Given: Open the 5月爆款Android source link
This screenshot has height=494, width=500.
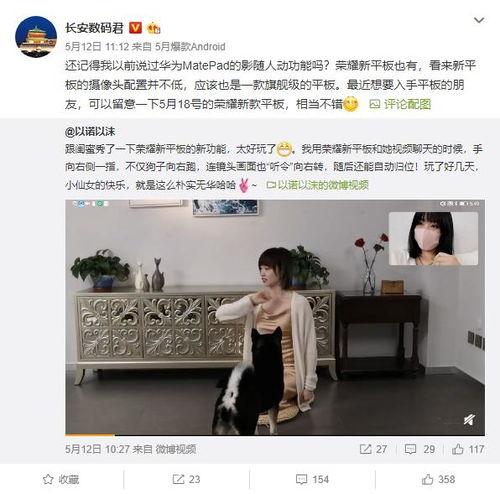Looking at the screenshot, I should (190, 47).
